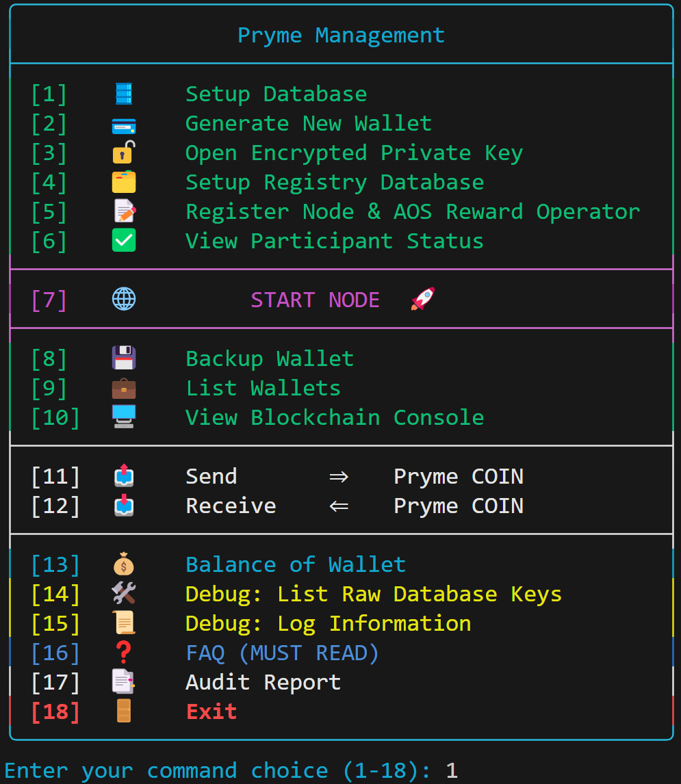
Task: Select the Register Node & AOS Reward Operator option
Action: [x=412, y=211]
